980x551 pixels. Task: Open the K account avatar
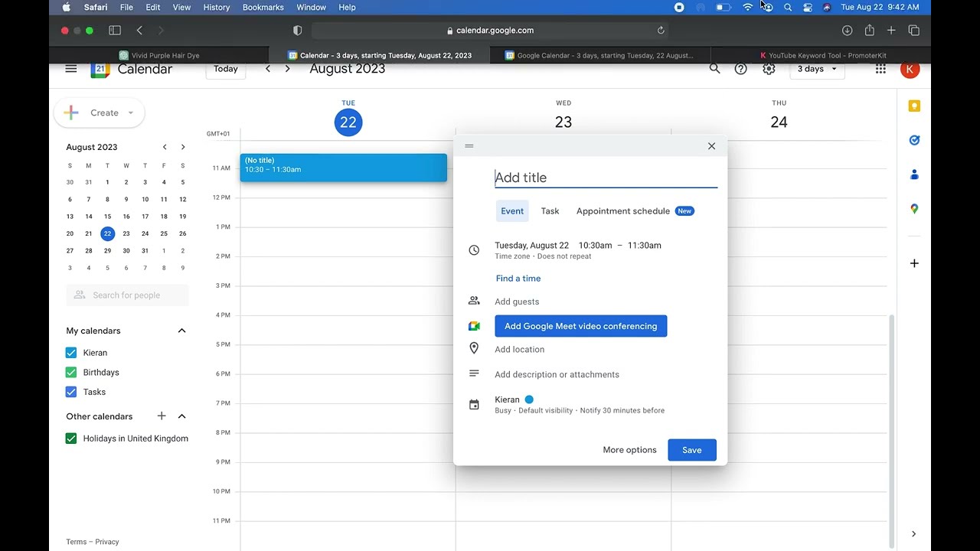[x=910, y=69]
